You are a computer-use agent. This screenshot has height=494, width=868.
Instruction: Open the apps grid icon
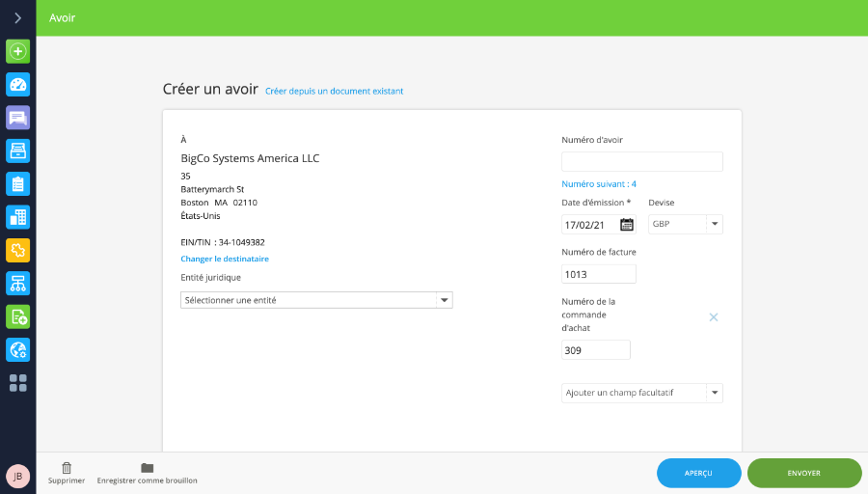(17, 383)
